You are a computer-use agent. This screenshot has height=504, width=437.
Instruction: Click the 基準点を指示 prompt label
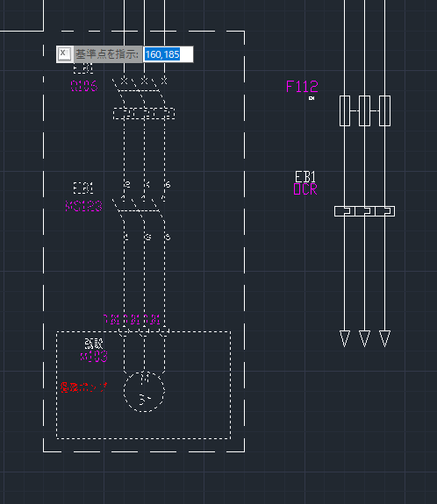click(x=107, y=54)
